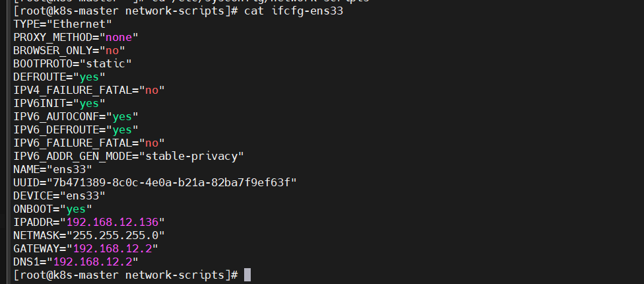
Task: Click the "yes" value of IPV6_AUTOCONF
Action: point(122,116)
